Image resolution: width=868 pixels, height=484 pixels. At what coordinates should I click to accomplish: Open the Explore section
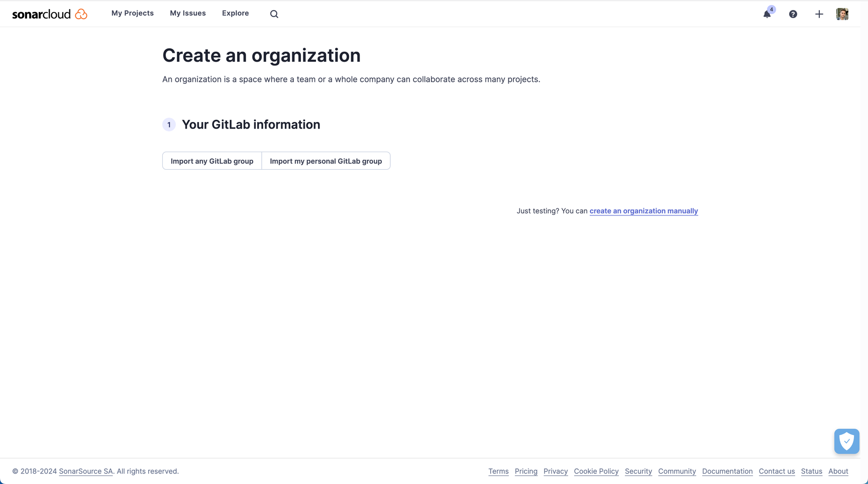(x=235, y=13)
